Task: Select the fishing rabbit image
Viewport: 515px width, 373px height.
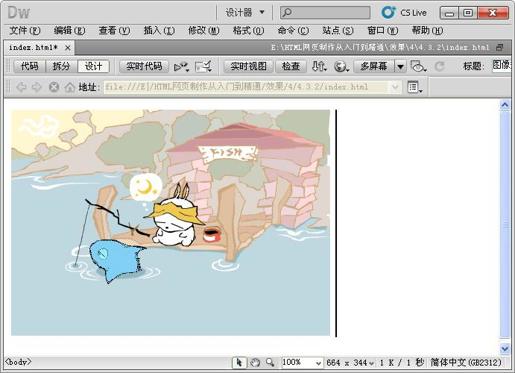Action: click(170, 223)
